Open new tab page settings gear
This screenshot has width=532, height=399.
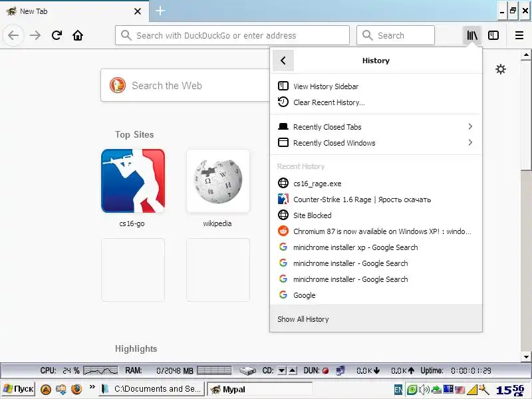[x=501, y=69]
